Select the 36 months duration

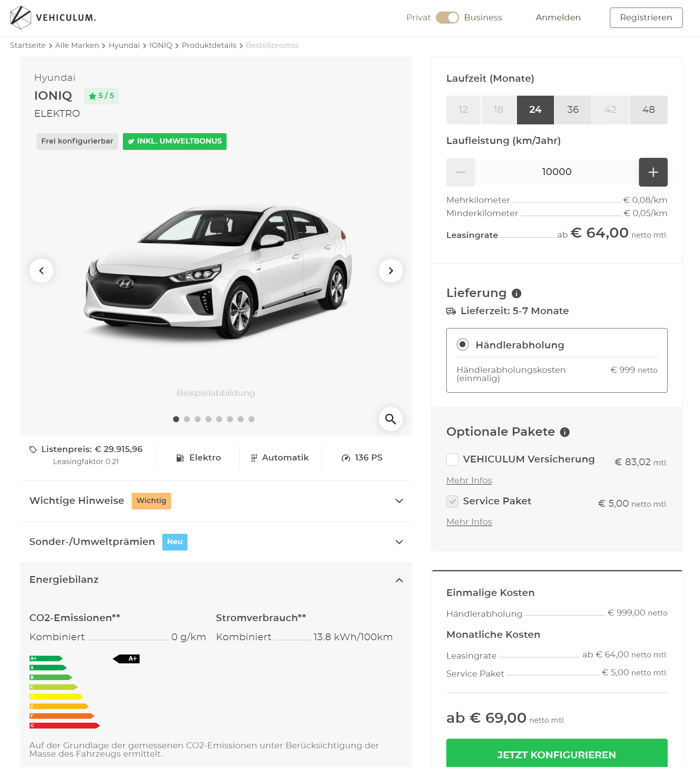pyautogui.click(x=573, y=110)
